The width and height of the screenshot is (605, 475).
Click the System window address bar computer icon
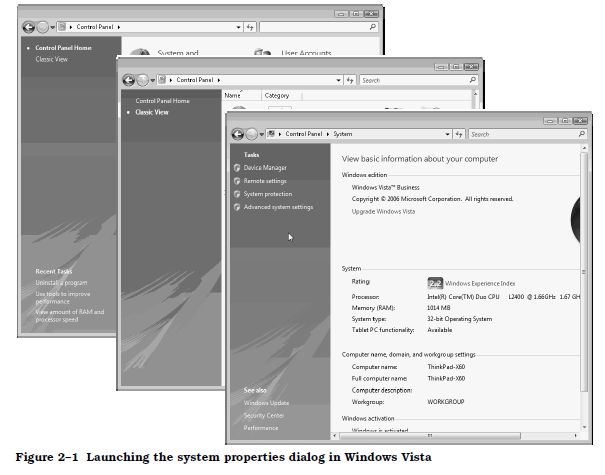coord(271,134)
